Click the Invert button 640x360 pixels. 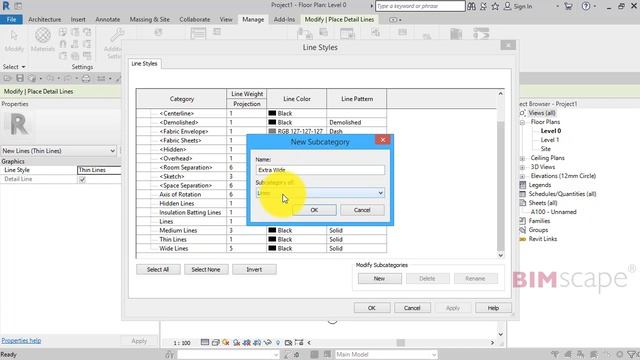pyautogui.click(x=254, y=269)
